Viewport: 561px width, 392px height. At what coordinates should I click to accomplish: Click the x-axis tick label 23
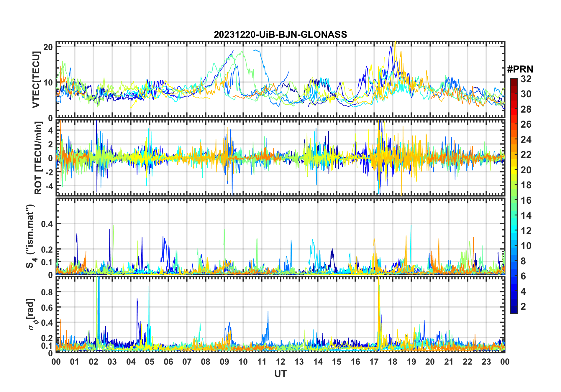click(x=486, y=362)
